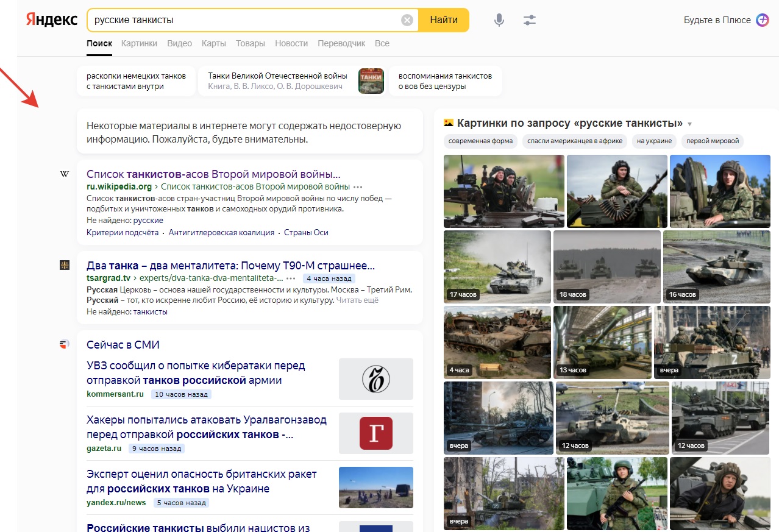Open the Плюс profile avatar icon

[763, 20]
